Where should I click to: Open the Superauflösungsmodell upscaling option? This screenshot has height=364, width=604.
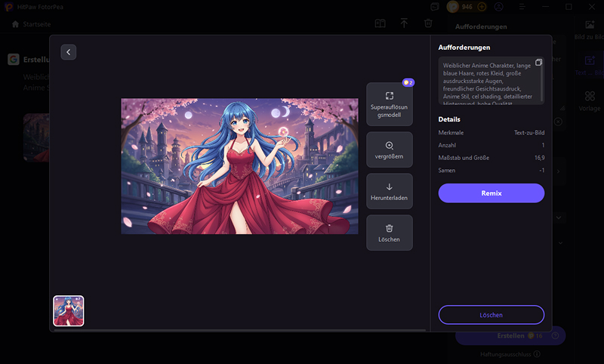pos(389,103)
